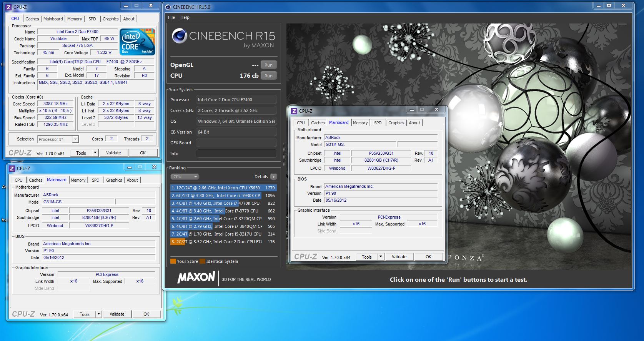644x341 pixels.
Task: Click the Core Voltage value 1.232 V
Action: click(104, 52)
